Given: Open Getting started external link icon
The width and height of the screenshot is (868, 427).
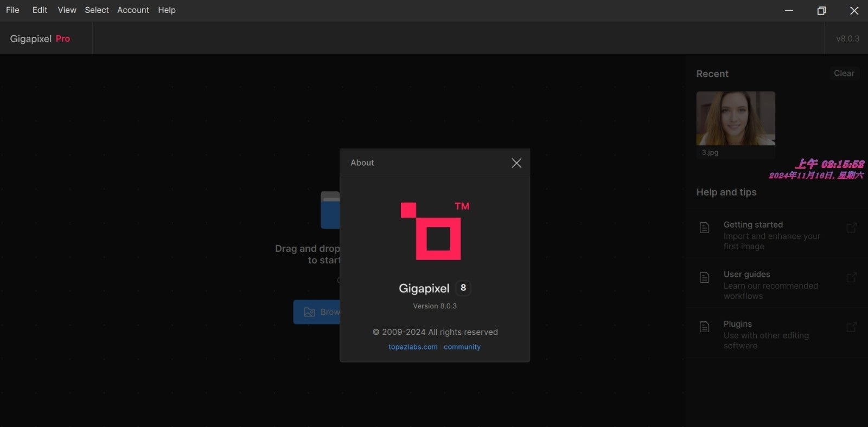Looking at the screenshot, I should click(x=851, y=228).
